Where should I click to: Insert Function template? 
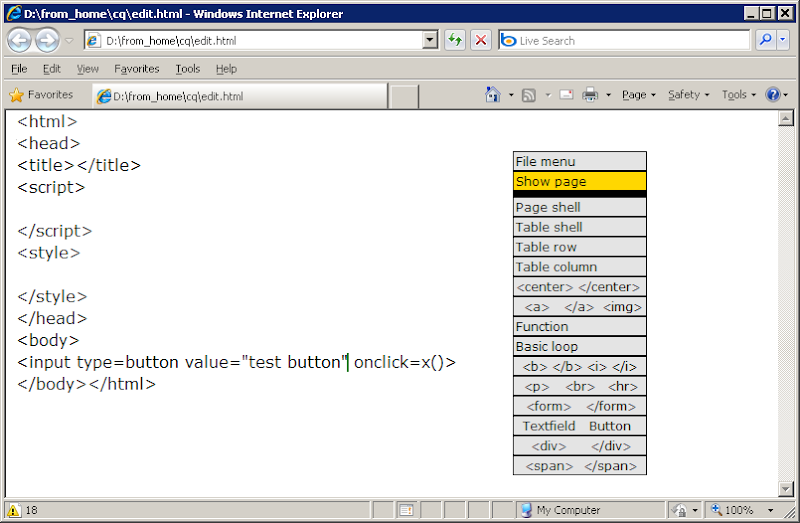[580, 327]
